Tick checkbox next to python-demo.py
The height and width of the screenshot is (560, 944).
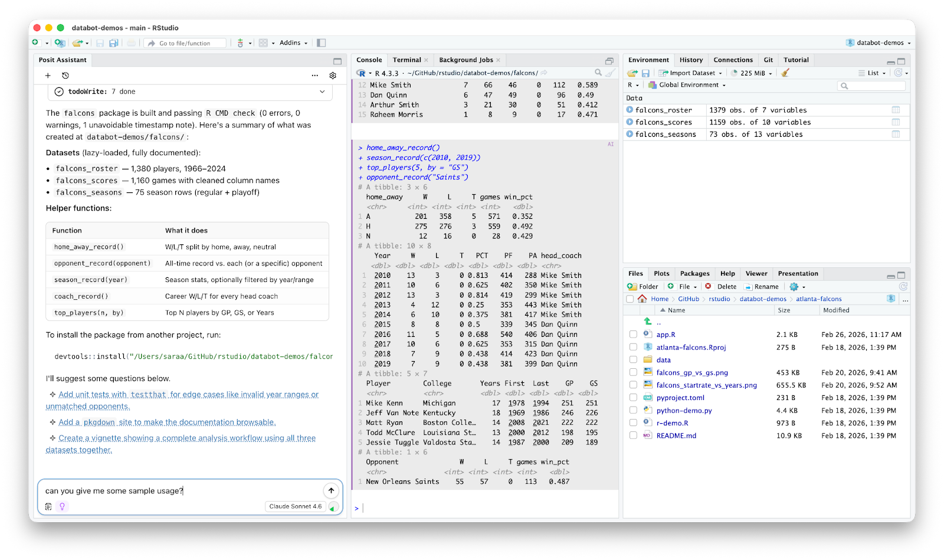633,411
